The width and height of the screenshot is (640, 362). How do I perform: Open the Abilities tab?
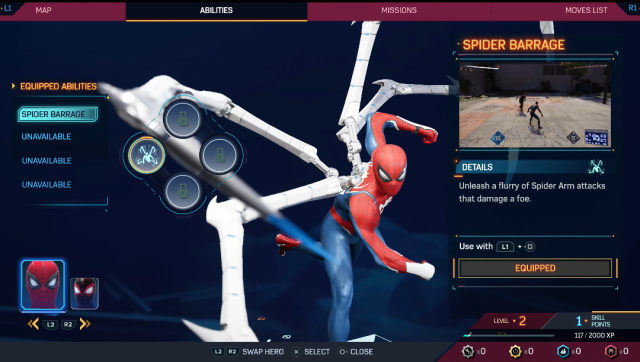(x=216, y=10)
